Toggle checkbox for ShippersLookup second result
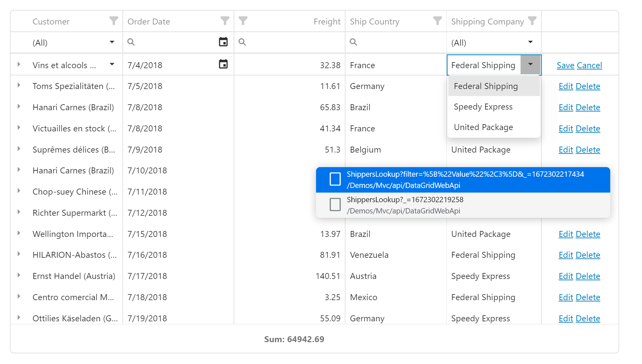The height and width of the screenshot is (364, 642). (x=335, y=205)
